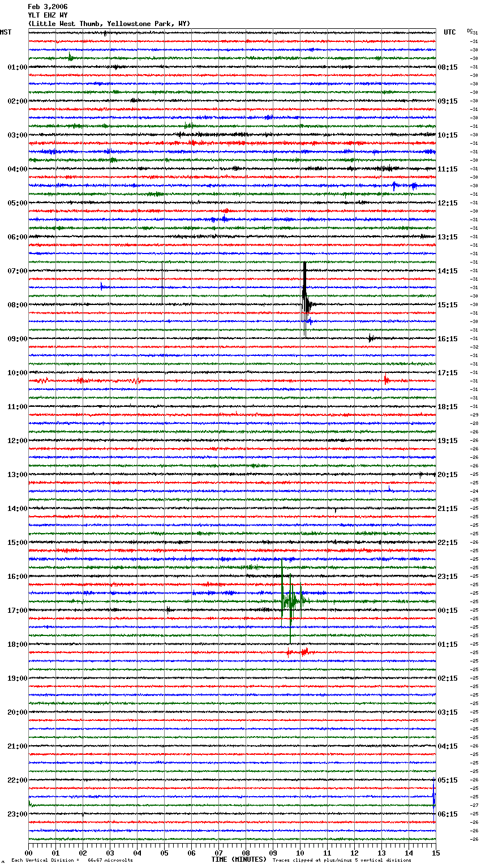Click the minute axis tick label '09'

[273, 853]
